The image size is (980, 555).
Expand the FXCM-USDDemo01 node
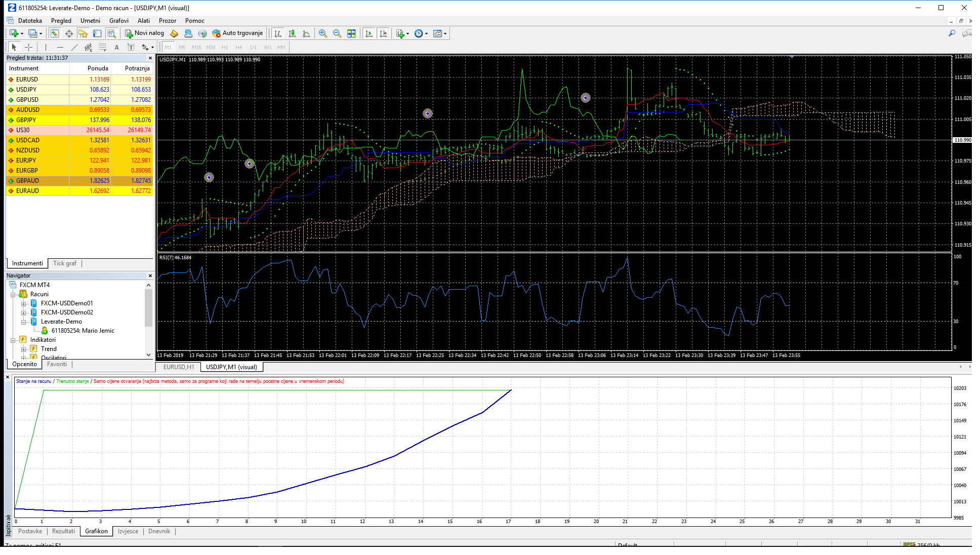pos(23,304)
